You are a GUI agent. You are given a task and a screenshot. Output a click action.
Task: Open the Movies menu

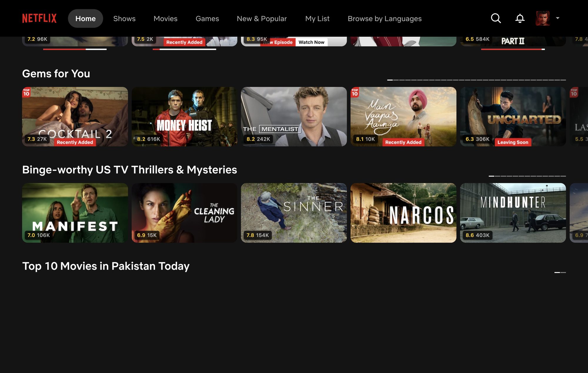click(166, 19)
